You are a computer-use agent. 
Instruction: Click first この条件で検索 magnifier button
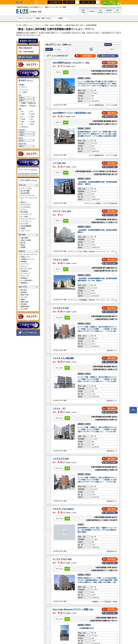[x=28, y=73]
